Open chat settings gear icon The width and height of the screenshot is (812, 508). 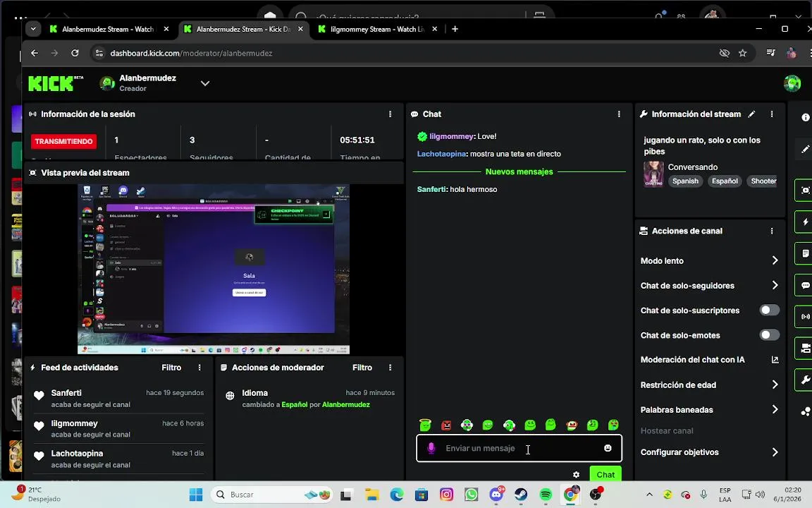point(576,474)
